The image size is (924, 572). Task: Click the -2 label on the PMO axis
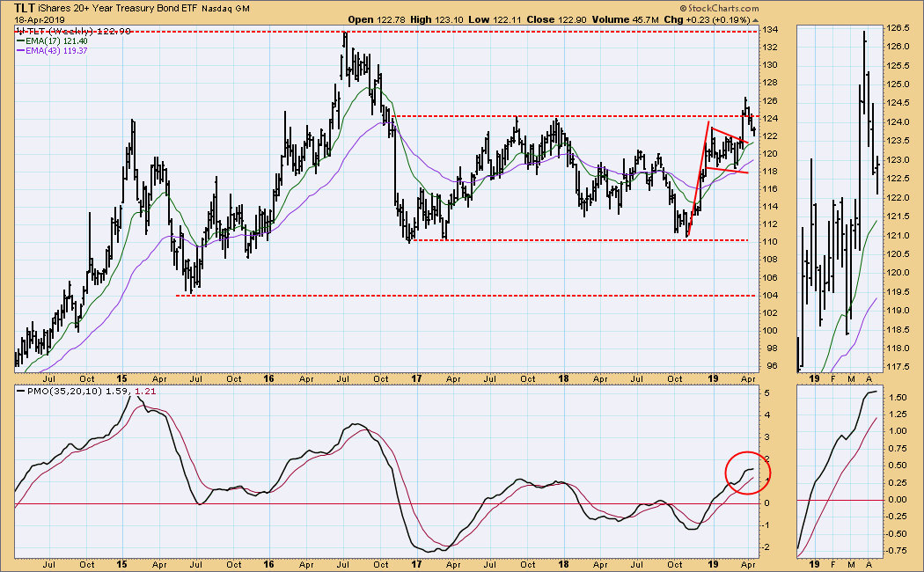pyautogui.click(x=766, y=547)
